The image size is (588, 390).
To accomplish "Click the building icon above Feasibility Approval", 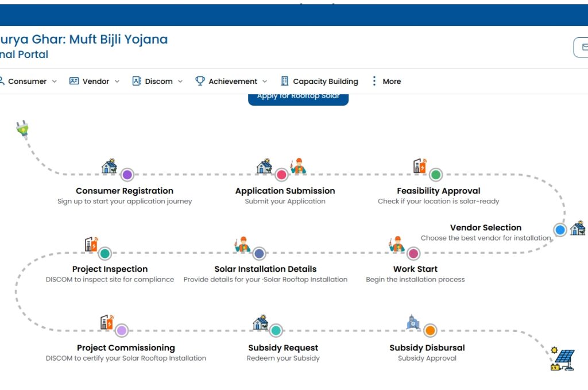I will (420, 166).
